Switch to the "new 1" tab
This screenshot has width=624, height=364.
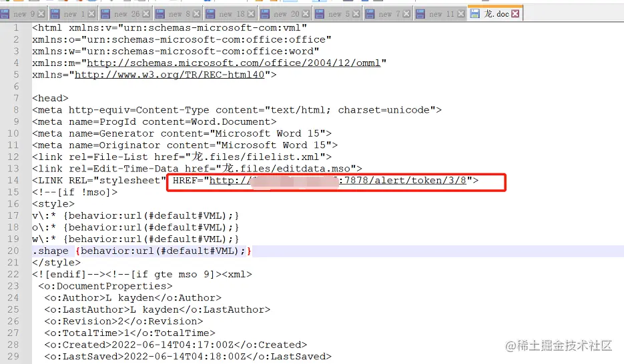coord(73,14)
